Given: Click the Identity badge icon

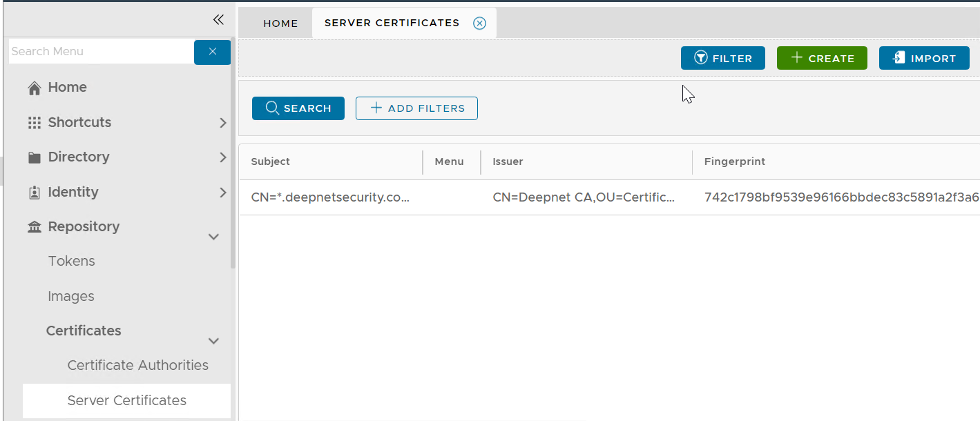Looking at the screenshot, I should tap(34, 193).
